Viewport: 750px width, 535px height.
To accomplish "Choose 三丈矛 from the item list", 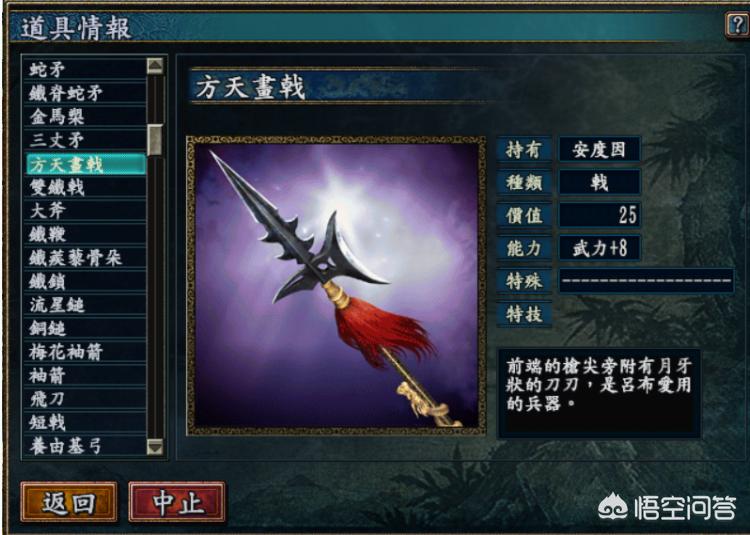I will (x=85, y=140).
